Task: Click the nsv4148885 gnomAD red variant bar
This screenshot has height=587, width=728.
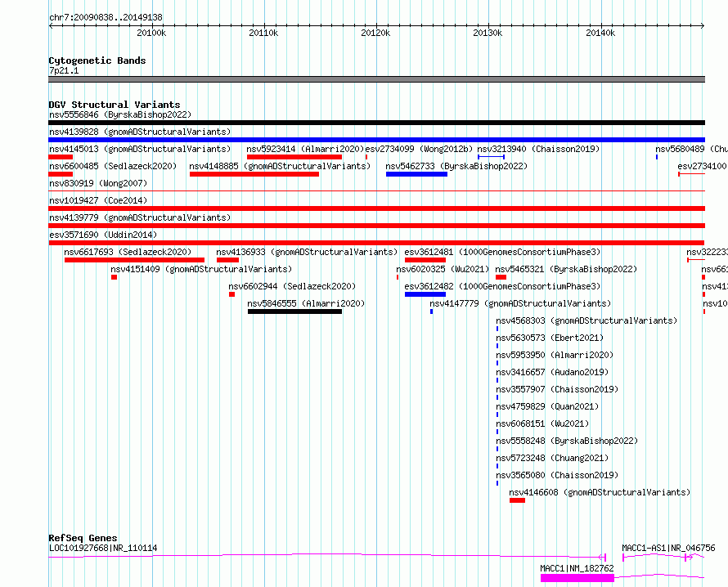Action: click(x=254, y=174)
